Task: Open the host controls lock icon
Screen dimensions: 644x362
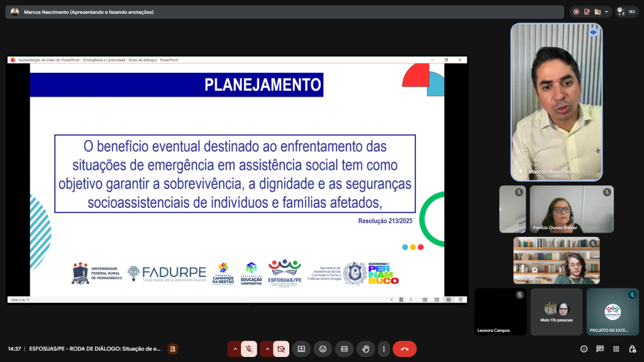Action: click(x=632, y=349)
